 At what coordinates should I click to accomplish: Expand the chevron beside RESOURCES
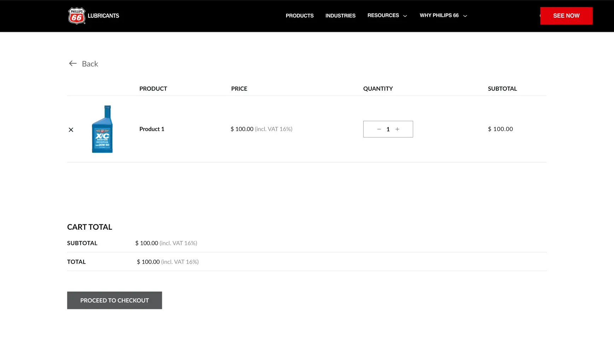[405, 16]
